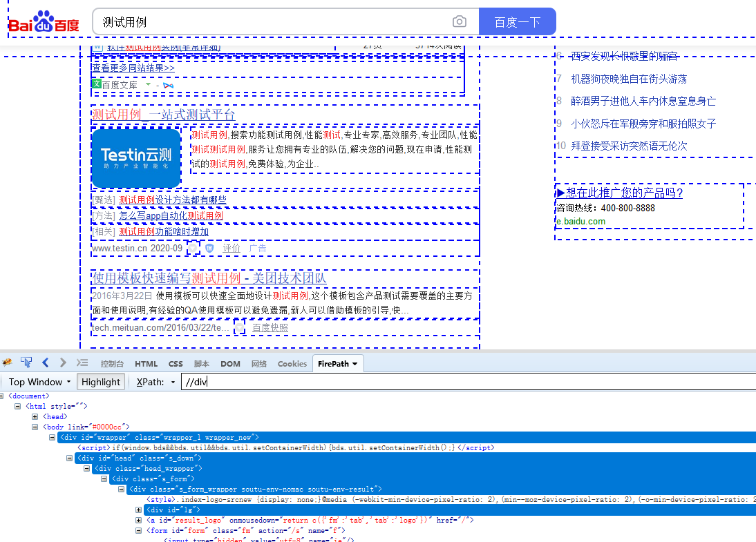Open hot search 醉酒男子进他人车内休息窒息身亡
The image size is (756, 542).
(643, 101)
